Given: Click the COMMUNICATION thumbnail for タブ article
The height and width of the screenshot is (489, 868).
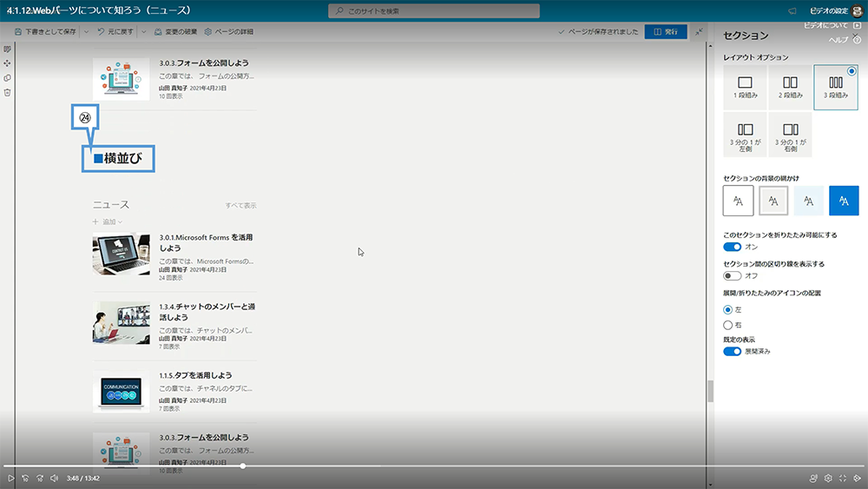Looking at the screenshot, I should (122, 392).
